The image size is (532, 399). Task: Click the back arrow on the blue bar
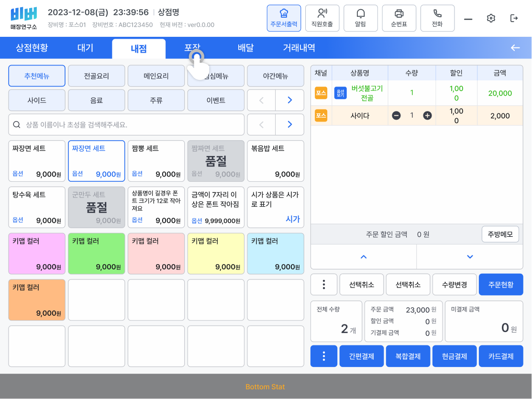coord(515,48)
